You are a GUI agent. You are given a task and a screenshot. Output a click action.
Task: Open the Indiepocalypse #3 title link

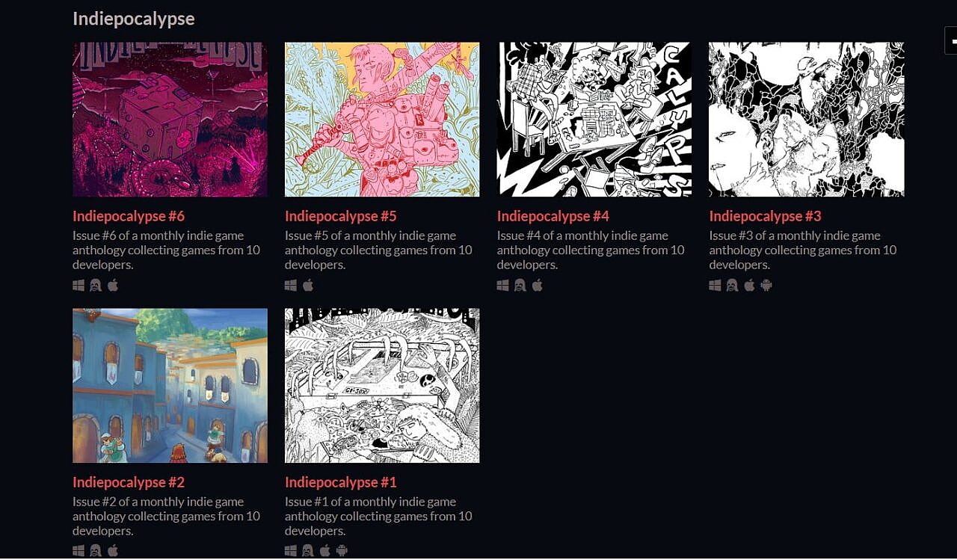pyautogui.click(x=766, y=216)
